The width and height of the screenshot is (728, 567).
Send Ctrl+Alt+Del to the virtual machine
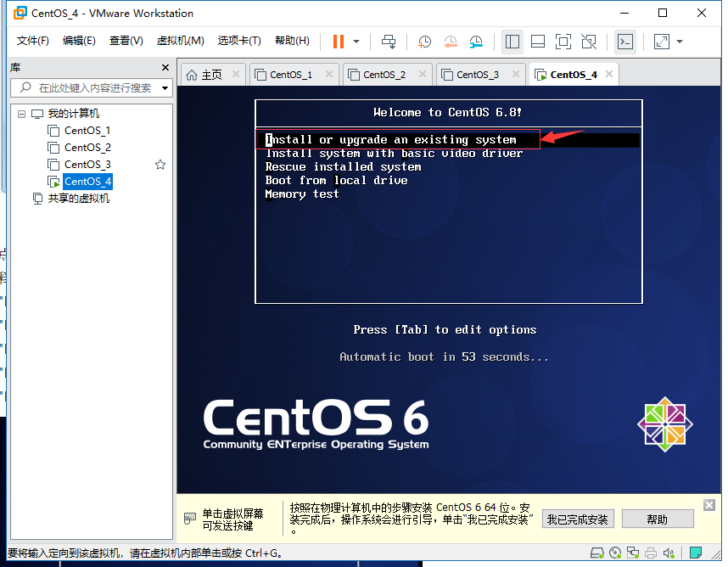(389, 42)
